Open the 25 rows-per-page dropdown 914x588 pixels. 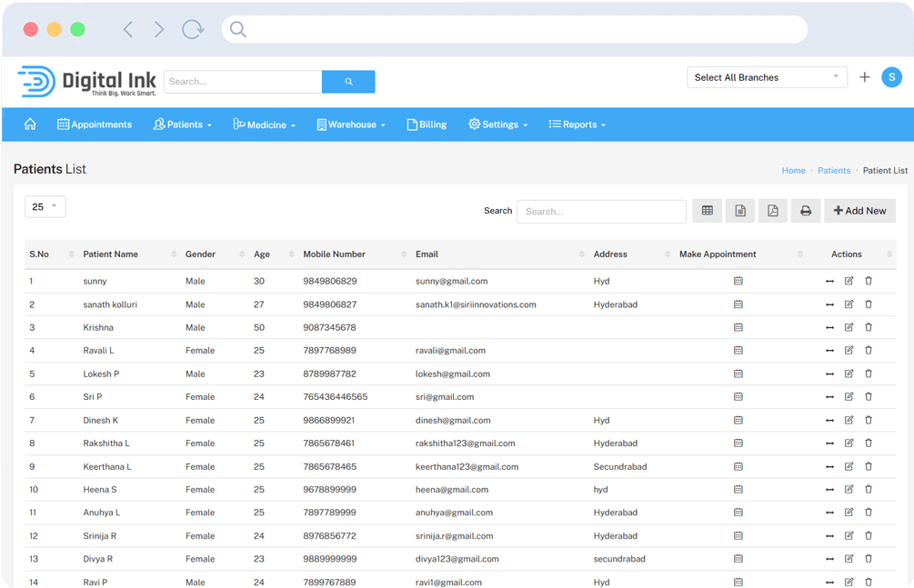[x=45, y=207]
